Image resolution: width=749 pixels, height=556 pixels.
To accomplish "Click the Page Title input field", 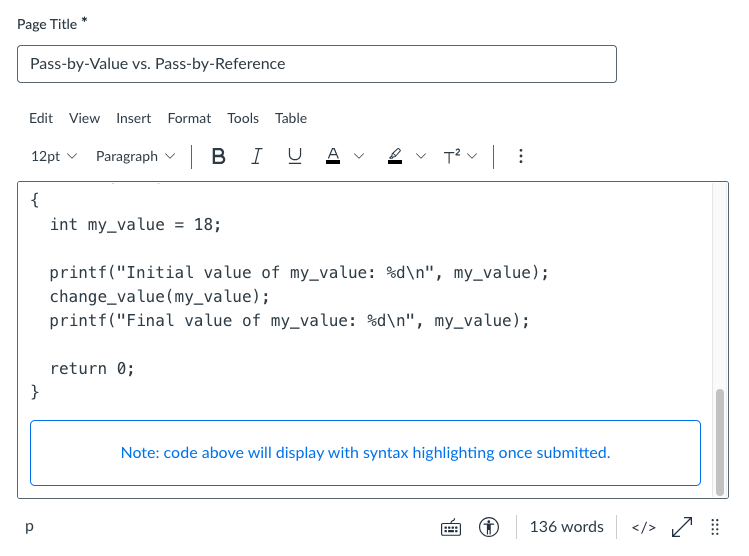I will tap(317, 64).
